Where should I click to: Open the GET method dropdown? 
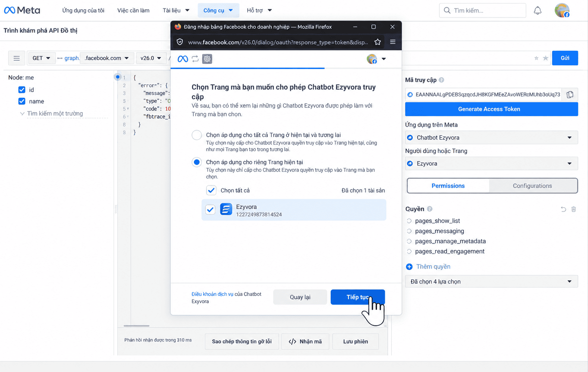41,58
